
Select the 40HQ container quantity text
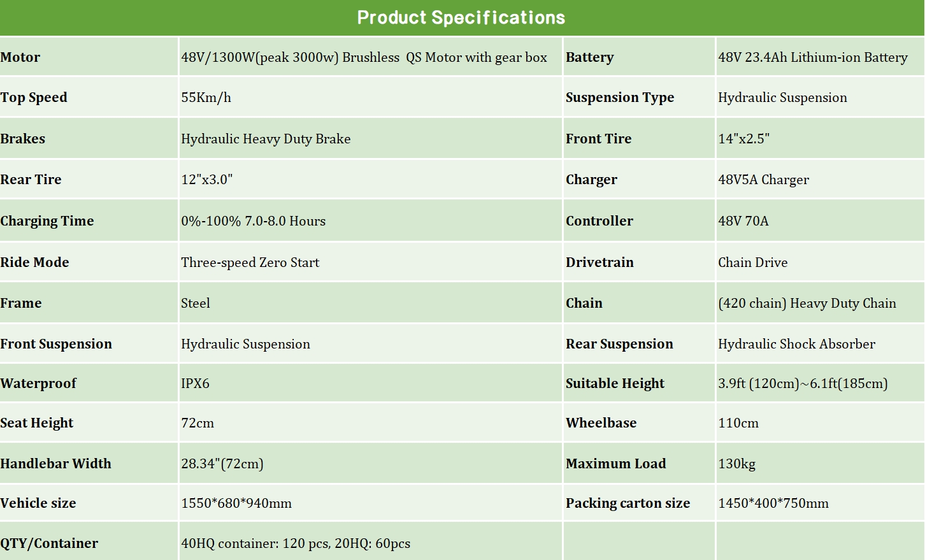(x=296, y=543)
